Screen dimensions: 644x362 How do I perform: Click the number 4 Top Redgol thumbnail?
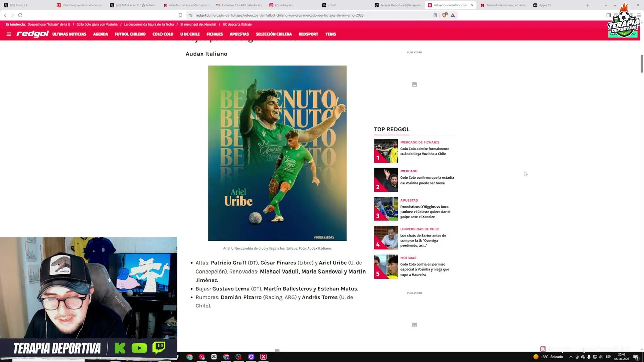(386, 238)
